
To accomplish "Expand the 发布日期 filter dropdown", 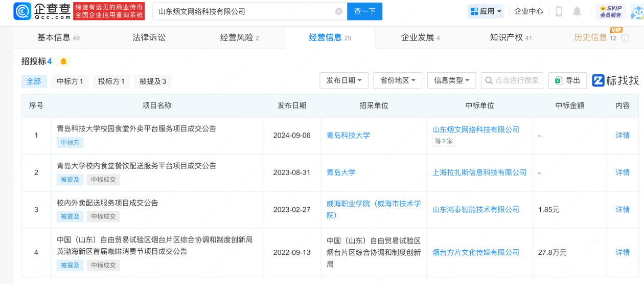I will click(x=344, y=80).
